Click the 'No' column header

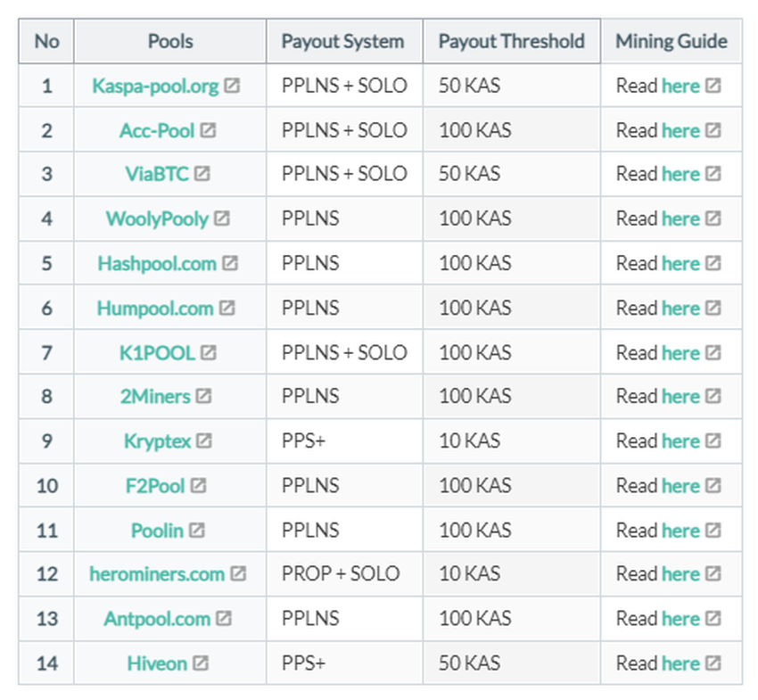(x=46, y=41)
